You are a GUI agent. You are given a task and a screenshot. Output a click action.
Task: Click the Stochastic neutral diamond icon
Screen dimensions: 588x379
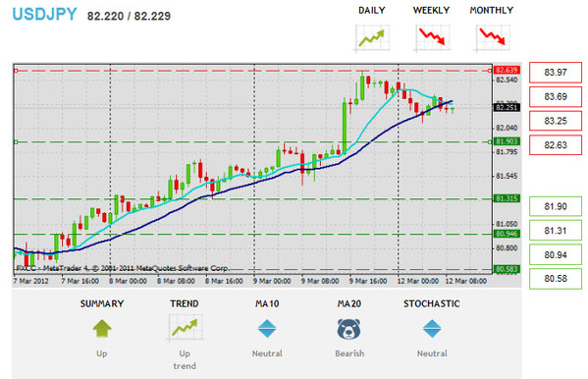pos(432,328)
